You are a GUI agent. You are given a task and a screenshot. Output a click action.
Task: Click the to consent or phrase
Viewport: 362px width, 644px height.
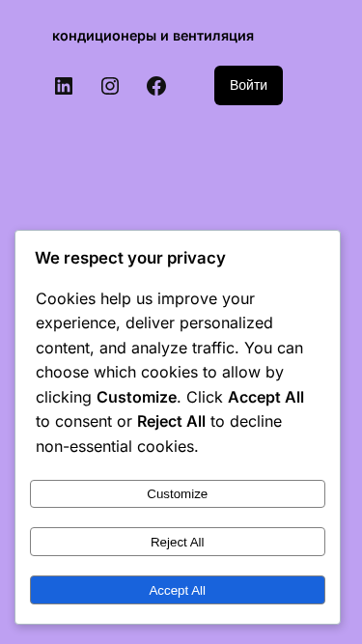(x=84, y=422)
